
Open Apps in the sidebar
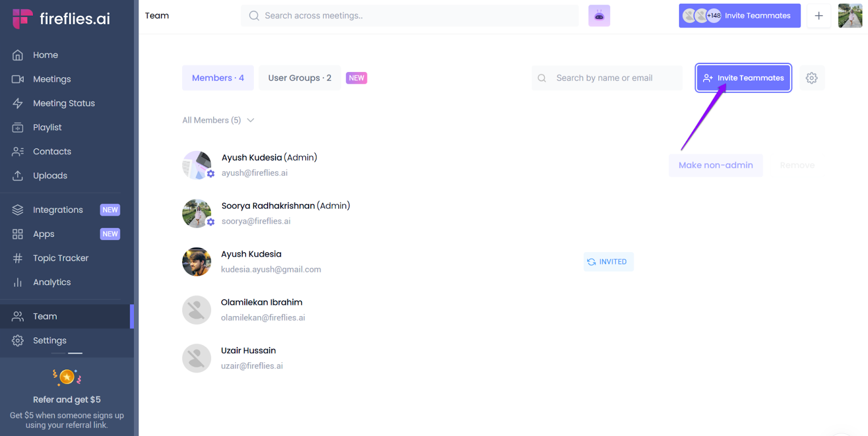(43, 234)
